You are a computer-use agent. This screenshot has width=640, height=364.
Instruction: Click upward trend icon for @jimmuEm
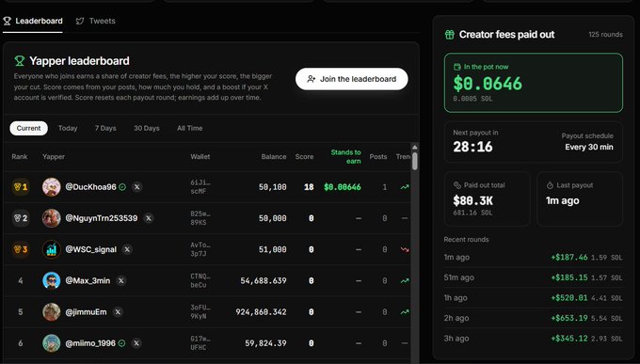pos(405,311)
